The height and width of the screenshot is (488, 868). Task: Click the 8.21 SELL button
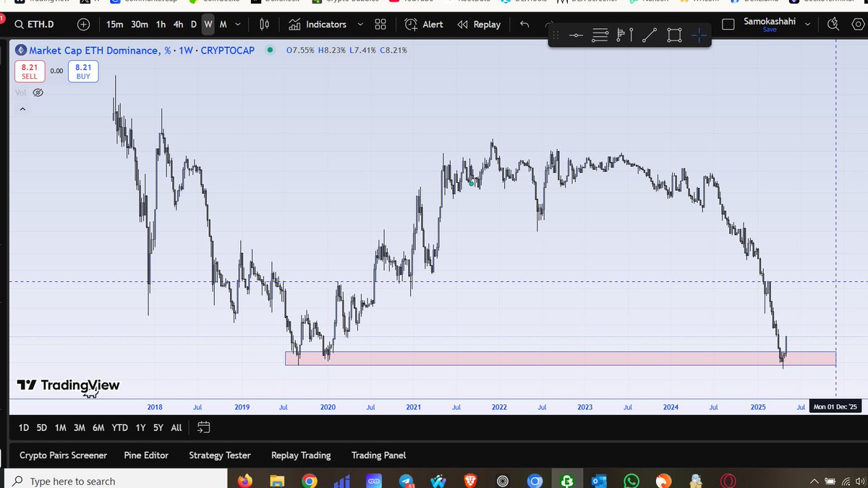click(x=30, y=70)
